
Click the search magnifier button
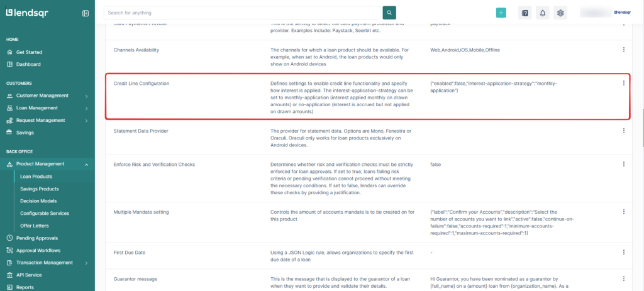coord(390,13)
